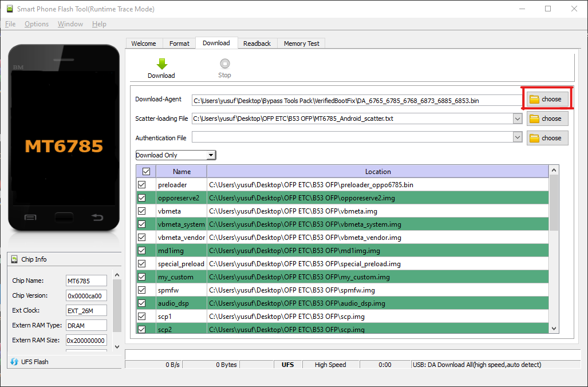Viewport: 588px width, 387px height.
Task: Expand the Scatter-loading File dropdown arrow
Action: [x=518, y=119]
